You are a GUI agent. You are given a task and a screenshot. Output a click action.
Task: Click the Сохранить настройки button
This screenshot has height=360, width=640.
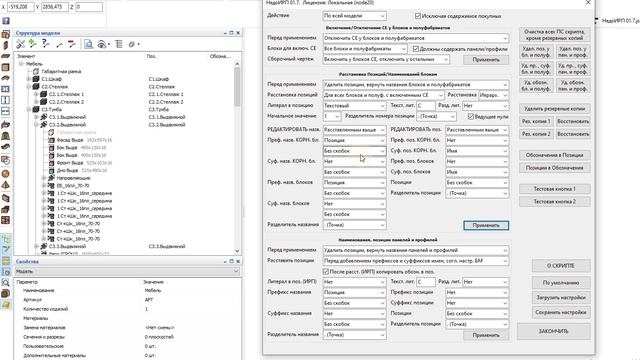point(561,313)
